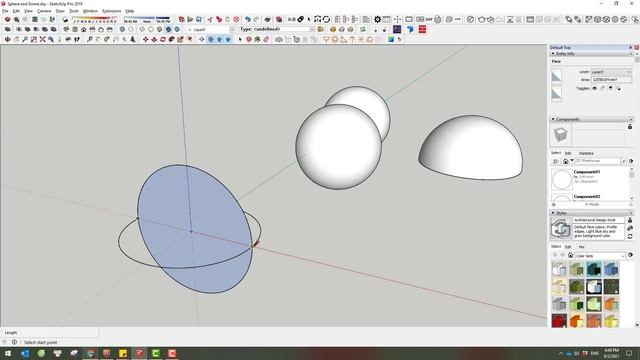The width and height of the screenshot is (640, 360).
Task: Click the Model Info gear icon
Action: click(378, 19)
